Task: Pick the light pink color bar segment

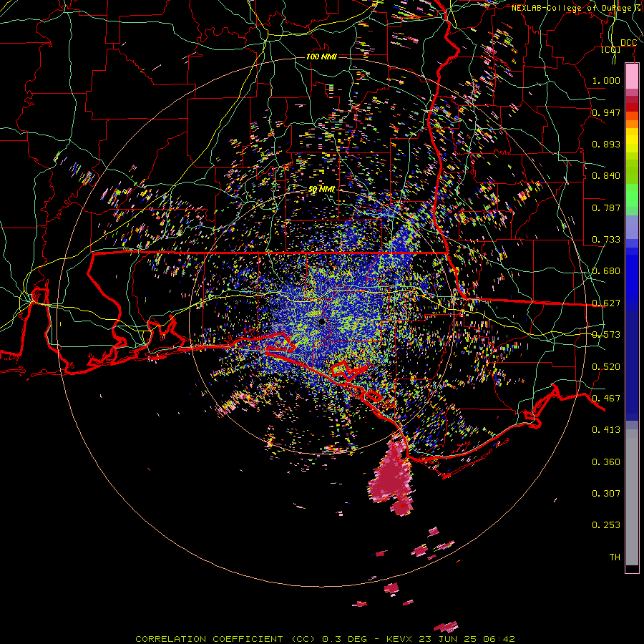Action: [x=632, y=77]
